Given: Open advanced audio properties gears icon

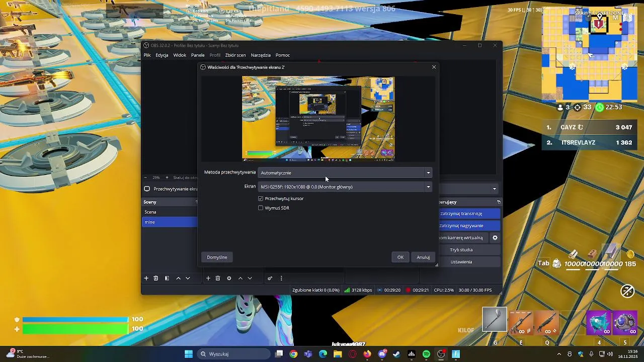Looking at the screenshot, I should pos(270,278).
